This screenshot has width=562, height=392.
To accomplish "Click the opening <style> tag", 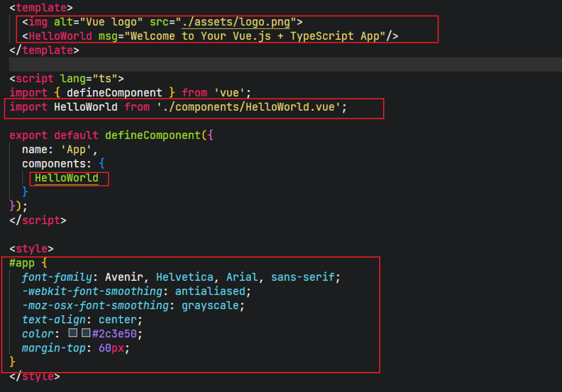I will pyautogui.click(x=31, y=249).
